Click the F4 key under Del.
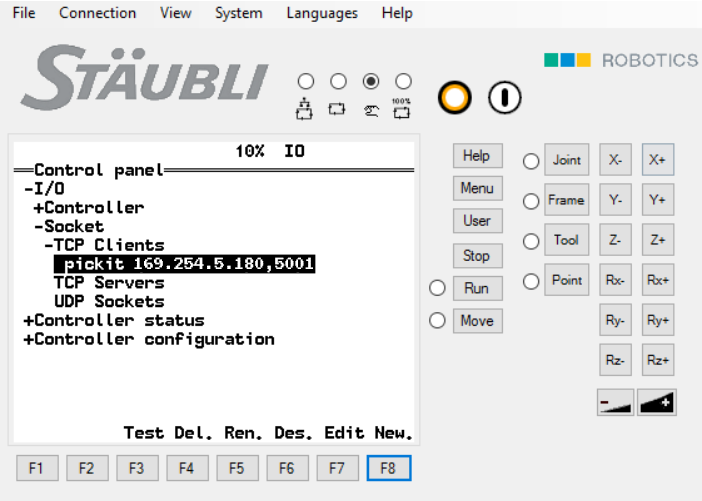This screenshot has height=501, width=702. click(188, 468)
